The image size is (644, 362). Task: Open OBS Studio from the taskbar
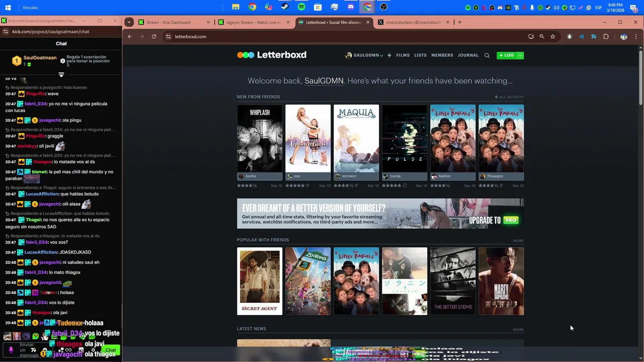coord(384,7)
